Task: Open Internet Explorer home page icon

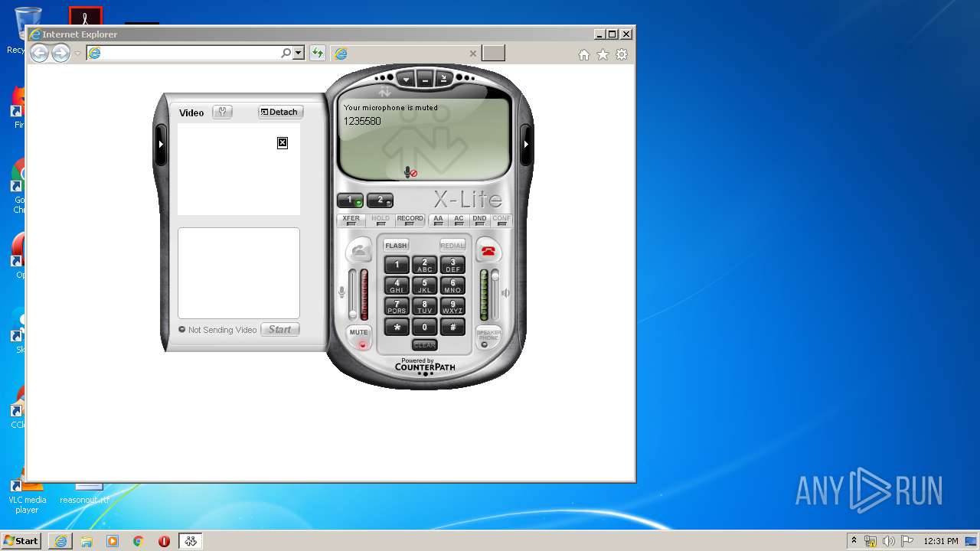Action: 584,54
